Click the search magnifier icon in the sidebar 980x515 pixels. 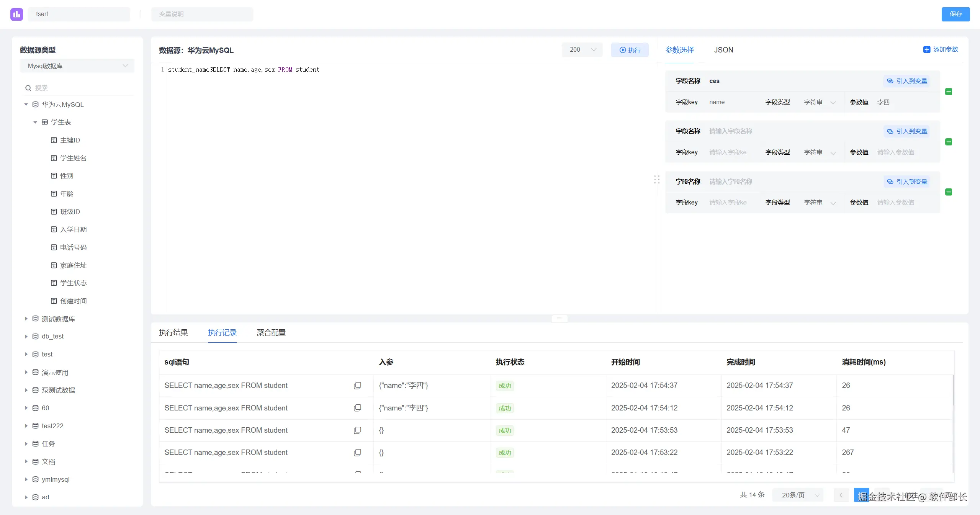[x=28, y=88]
